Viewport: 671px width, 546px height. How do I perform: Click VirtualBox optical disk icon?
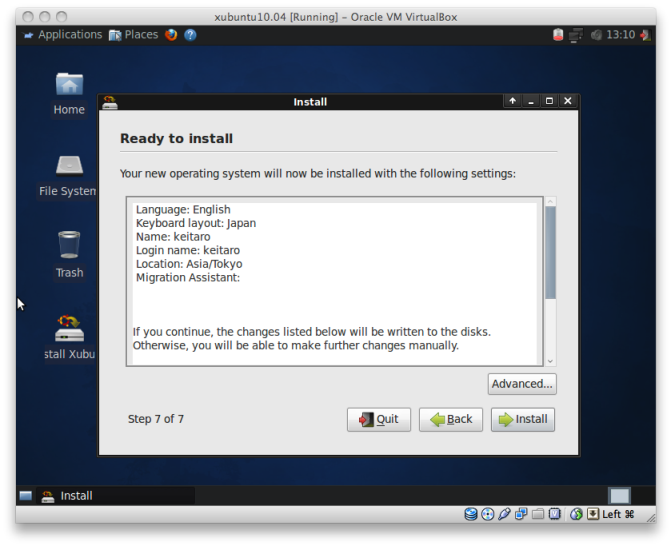pos(487,514)
